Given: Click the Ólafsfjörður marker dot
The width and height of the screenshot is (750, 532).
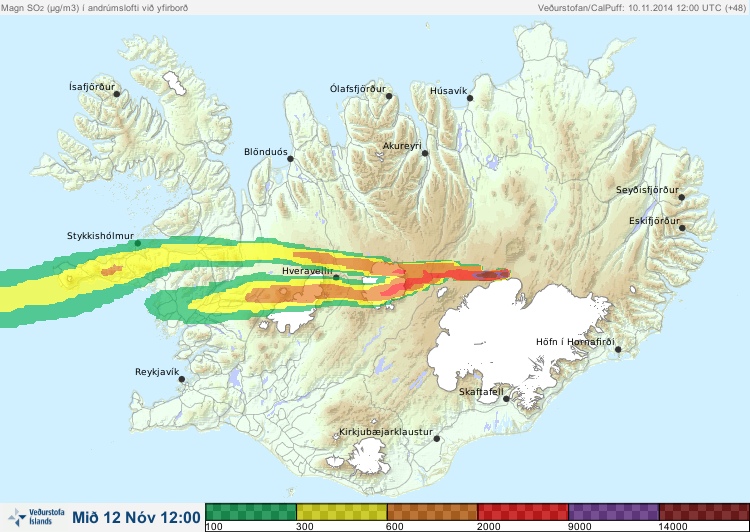Looking at the screenshot, I should click(x=389, y=96).
